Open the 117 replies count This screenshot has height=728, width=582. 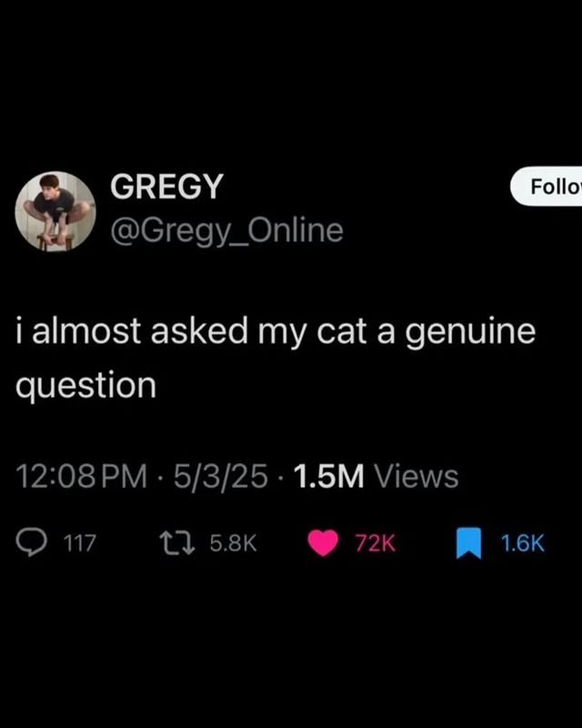[79, 542]
